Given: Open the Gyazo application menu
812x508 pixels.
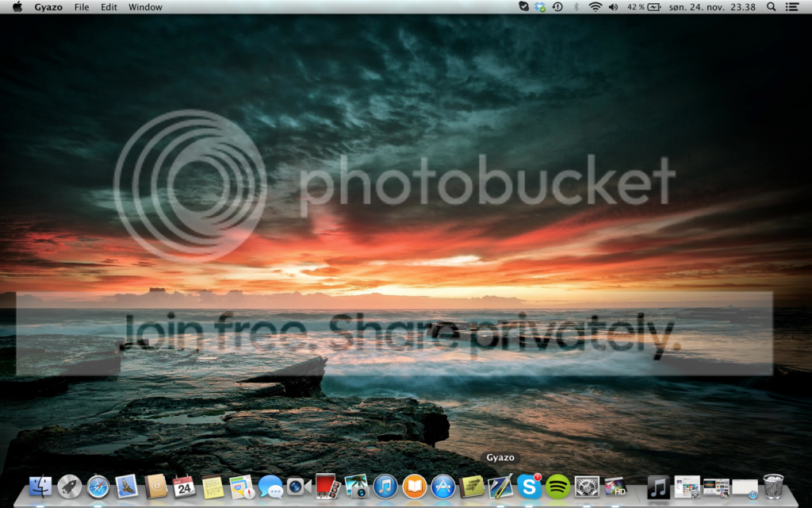Looking at the screenshot, I should 48,7.
